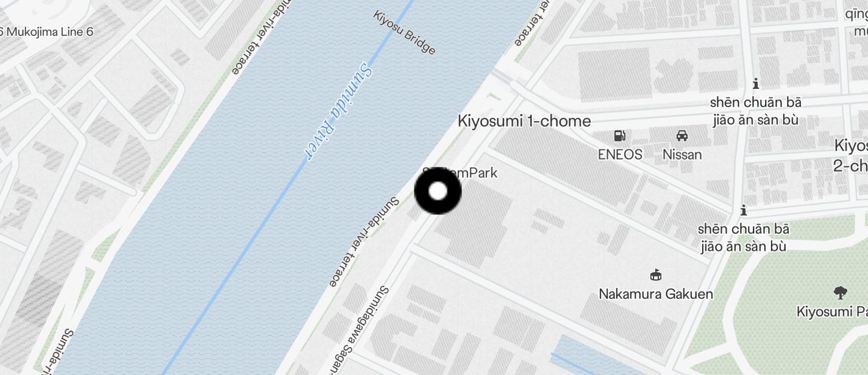Select the partially hidden Park label near marker
This screenshot has width=868, height=375.
pyautogui.click(x=460, y=173)
